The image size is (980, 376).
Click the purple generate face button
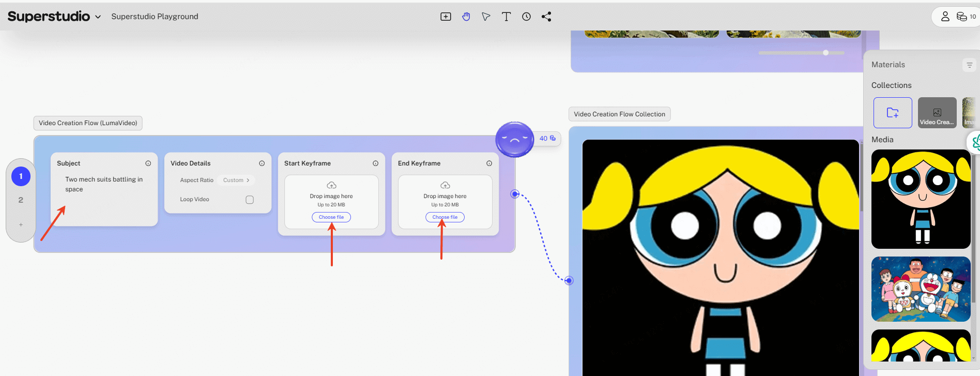click(x=514, y=139)
